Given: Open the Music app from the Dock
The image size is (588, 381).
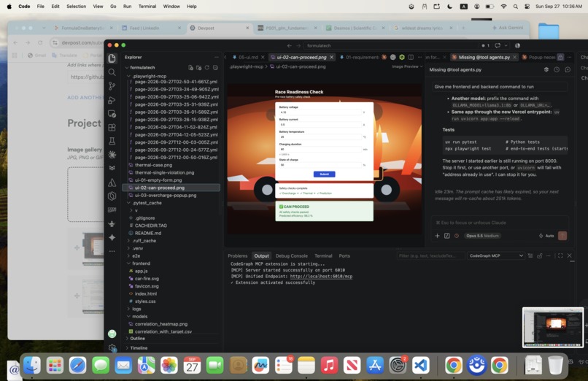Looking at the screenshot, I should pyautogui.click(x=329, y=365).
